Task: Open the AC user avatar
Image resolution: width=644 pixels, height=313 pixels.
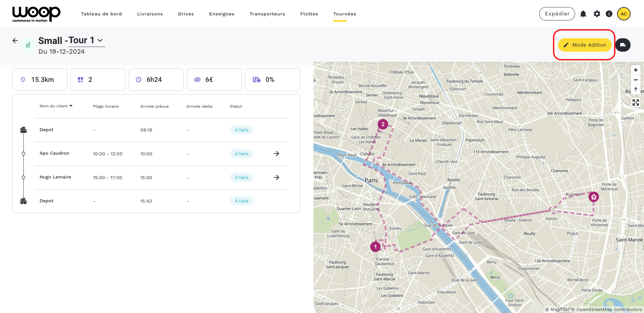Action: click(x=624, y=14)
